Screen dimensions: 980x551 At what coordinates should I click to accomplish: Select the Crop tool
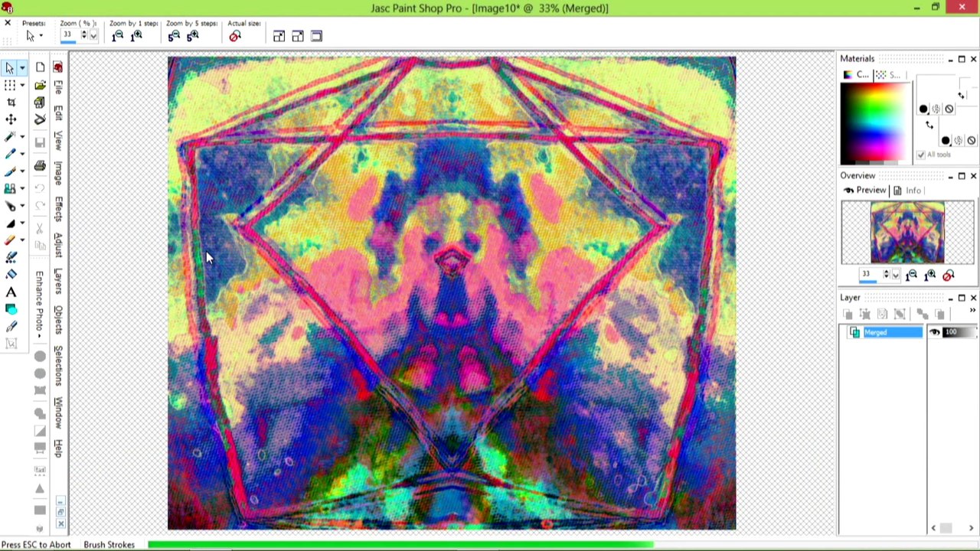point(11,102)
